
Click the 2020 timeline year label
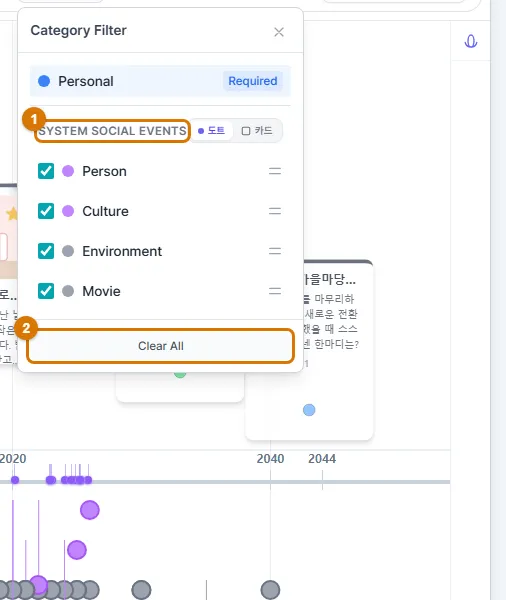(13, 458)
